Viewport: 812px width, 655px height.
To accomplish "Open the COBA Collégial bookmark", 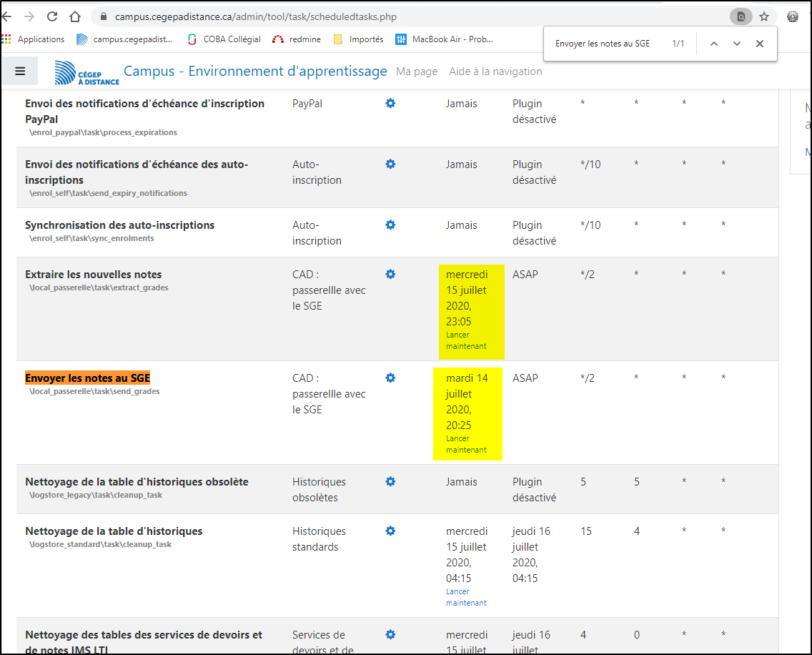I will [224, 39].
